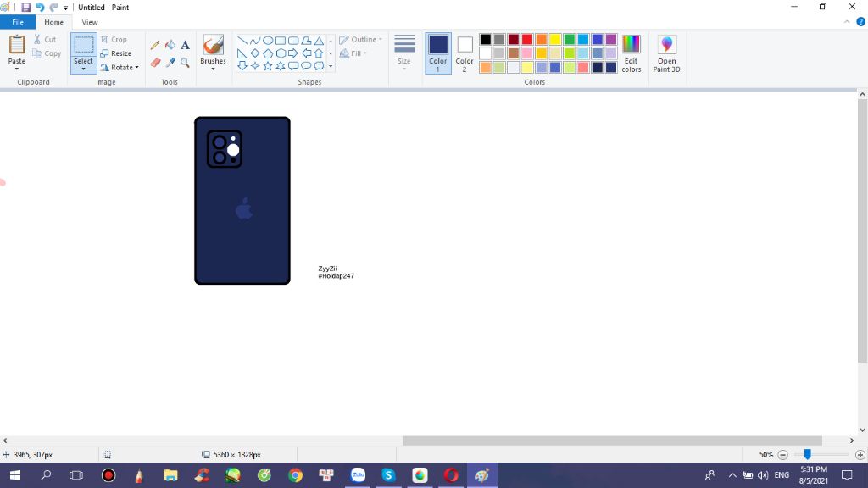Choose the Cloud callout shape
868x488 pixels.
tap(319, 66)
